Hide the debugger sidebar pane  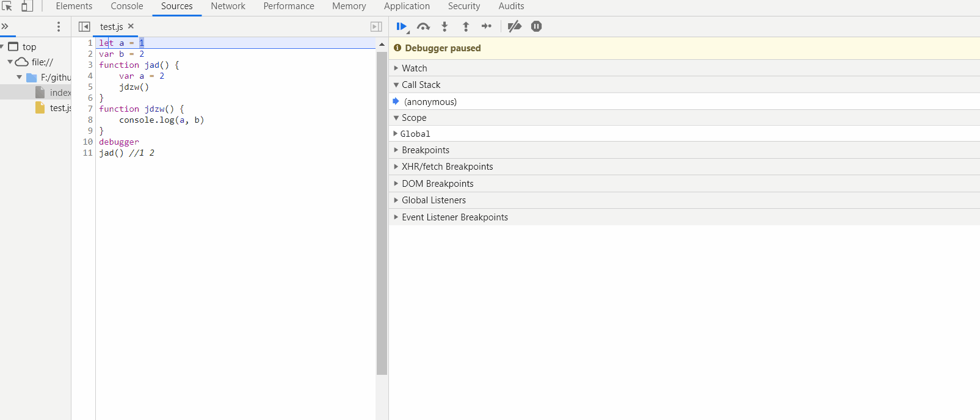[376, 26]
